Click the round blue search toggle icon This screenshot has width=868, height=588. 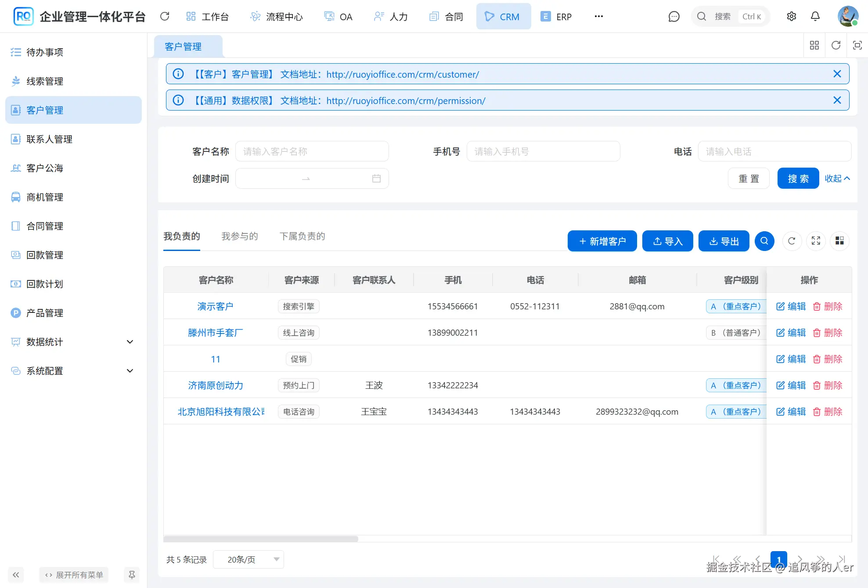click(764, 241)
